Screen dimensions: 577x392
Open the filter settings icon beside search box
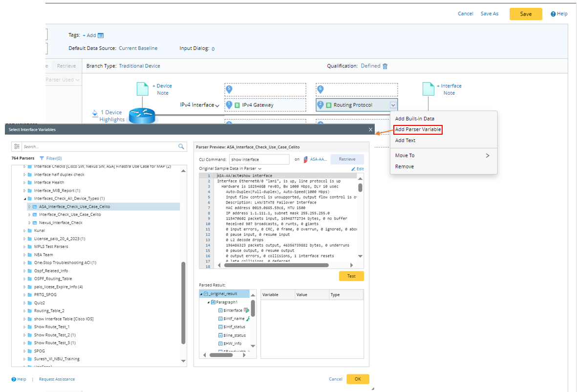click(17, 146)
